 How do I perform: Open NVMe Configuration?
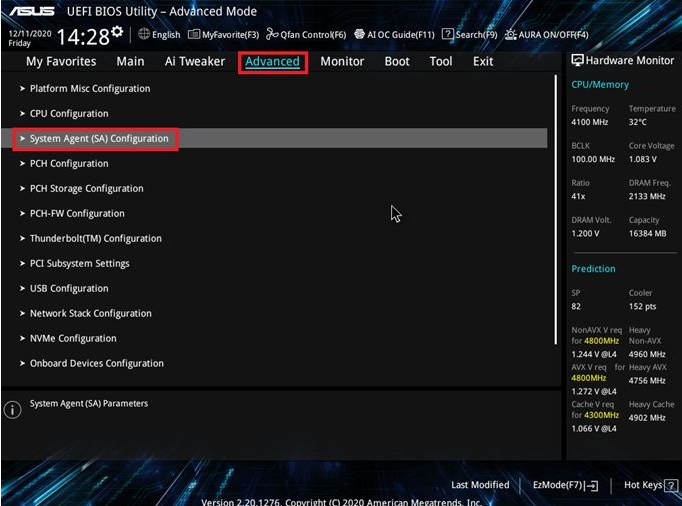[73, 338]
